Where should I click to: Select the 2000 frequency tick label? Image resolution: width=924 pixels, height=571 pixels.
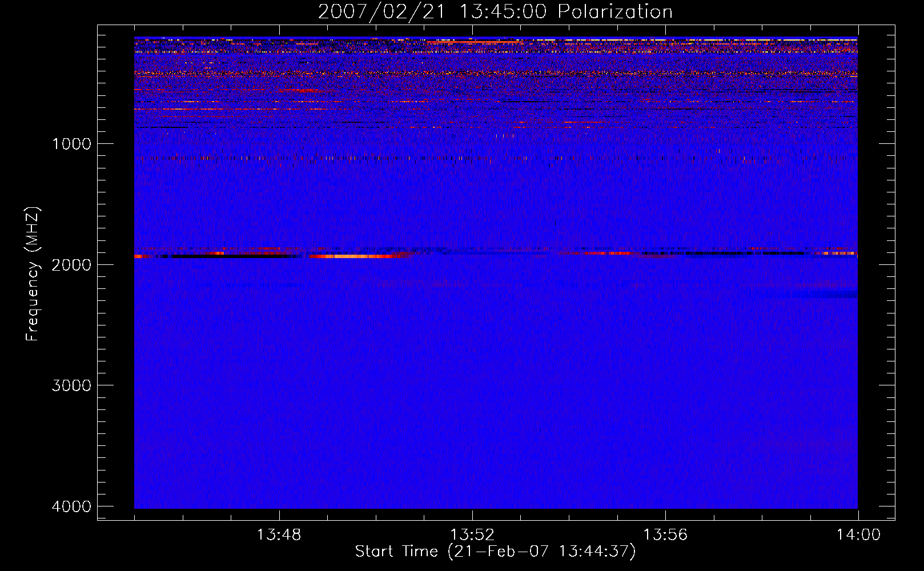coord(71,264)
